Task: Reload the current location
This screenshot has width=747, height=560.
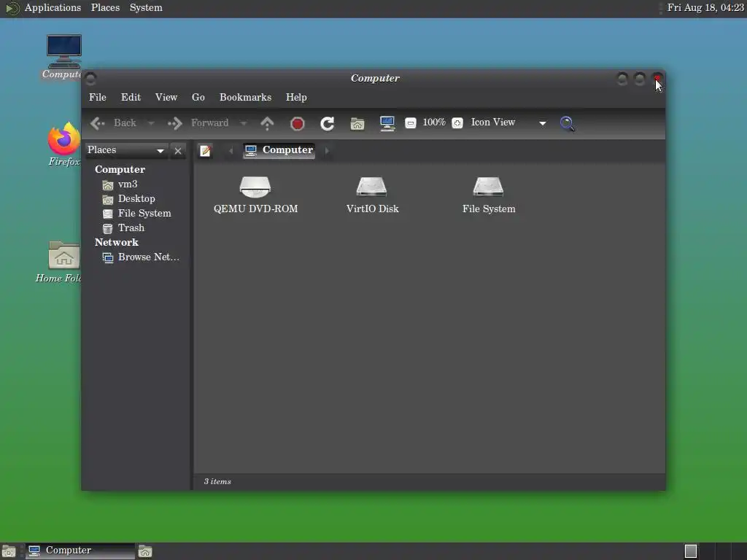Action: (328, 123)
